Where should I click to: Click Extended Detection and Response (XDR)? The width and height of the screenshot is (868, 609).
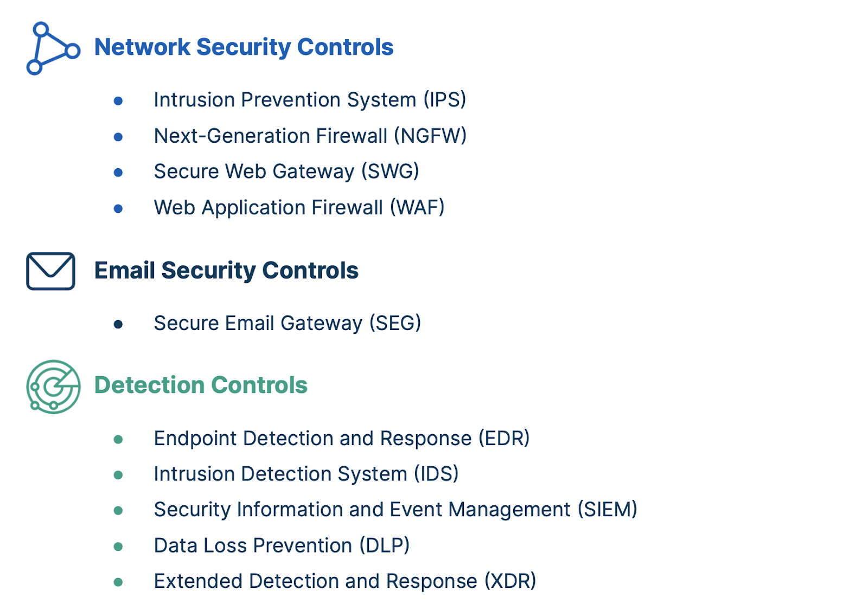[x=345, y=581]
